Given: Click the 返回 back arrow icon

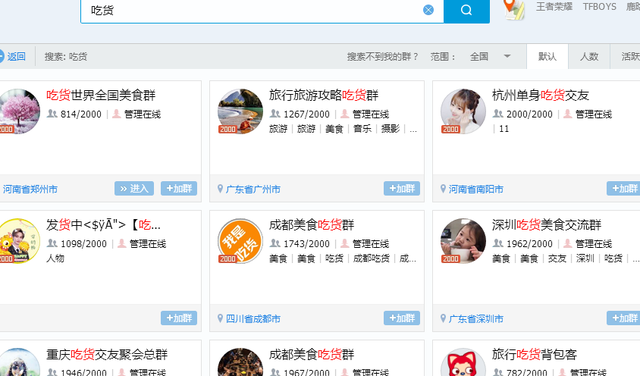Looking at the screenshot, I should [x=2, y=56].
